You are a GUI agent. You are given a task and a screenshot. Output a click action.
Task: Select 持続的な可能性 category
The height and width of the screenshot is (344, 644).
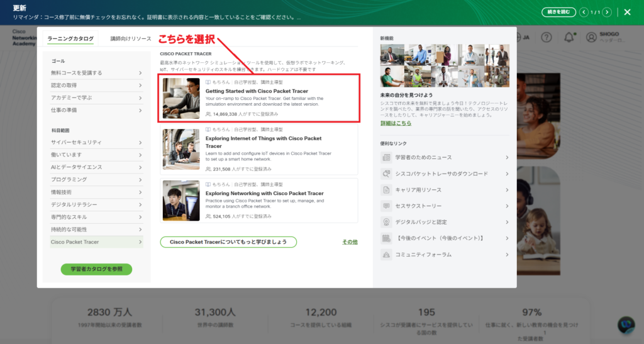click(96, 230)
